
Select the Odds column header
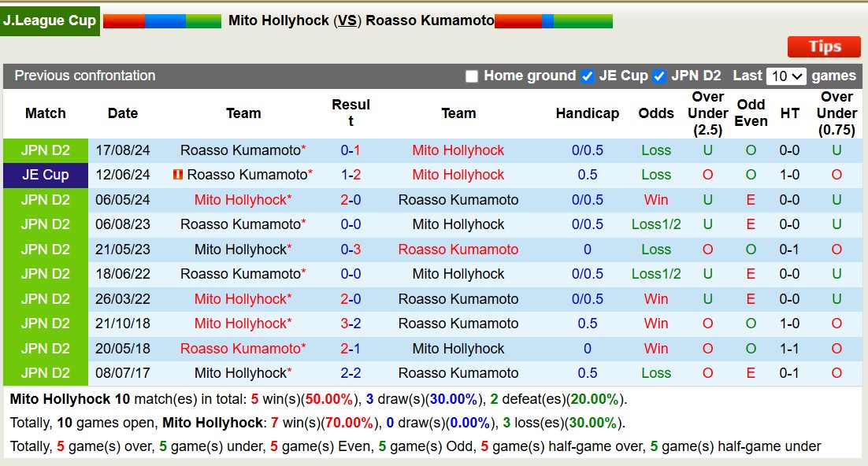click(656, 113)
